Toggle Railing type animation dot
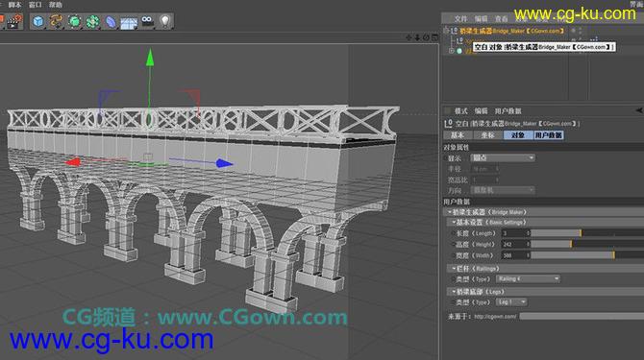This screenshot has height=360, width=644. click(454, 278)
